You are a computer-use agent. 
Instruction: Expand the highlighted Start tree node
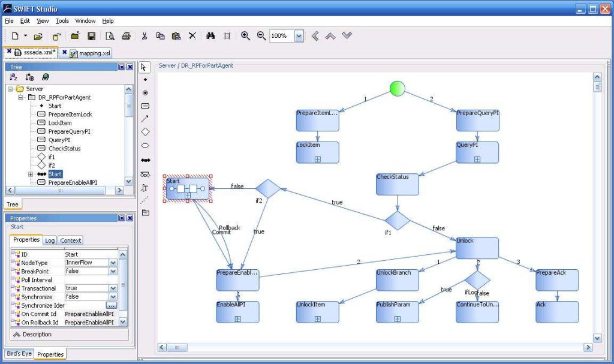[31, 175]
